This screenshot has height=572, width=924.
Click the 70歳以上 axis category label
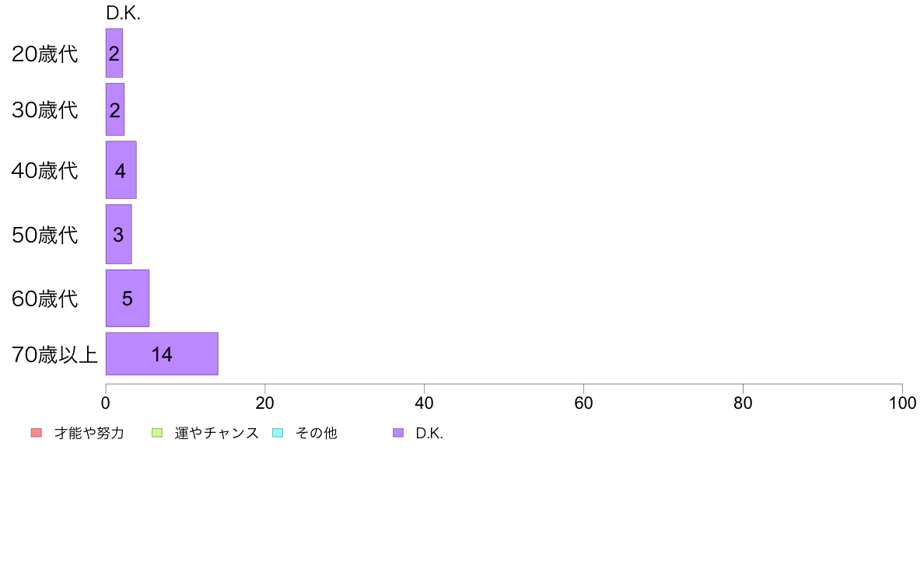[x=54, y=354]
